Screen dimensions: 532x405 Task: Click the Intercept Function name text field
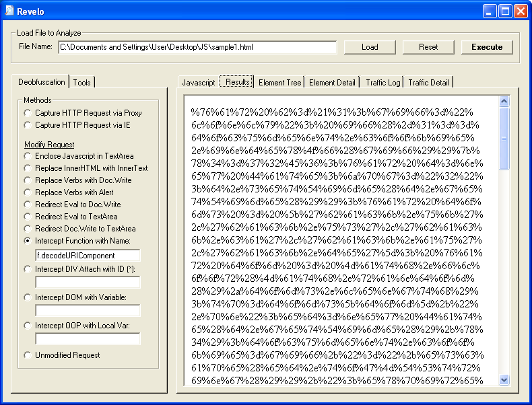coord(88,256)
